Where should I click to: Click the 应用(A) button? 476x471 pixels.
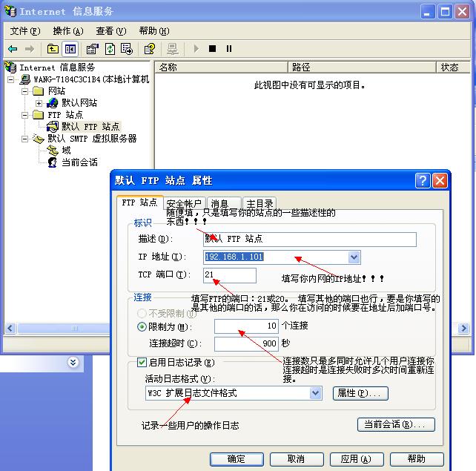coord(357,459)
